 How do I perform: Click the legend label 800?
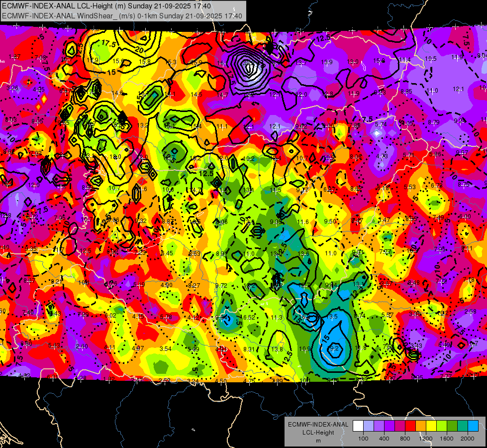click(x=405, y=439)
